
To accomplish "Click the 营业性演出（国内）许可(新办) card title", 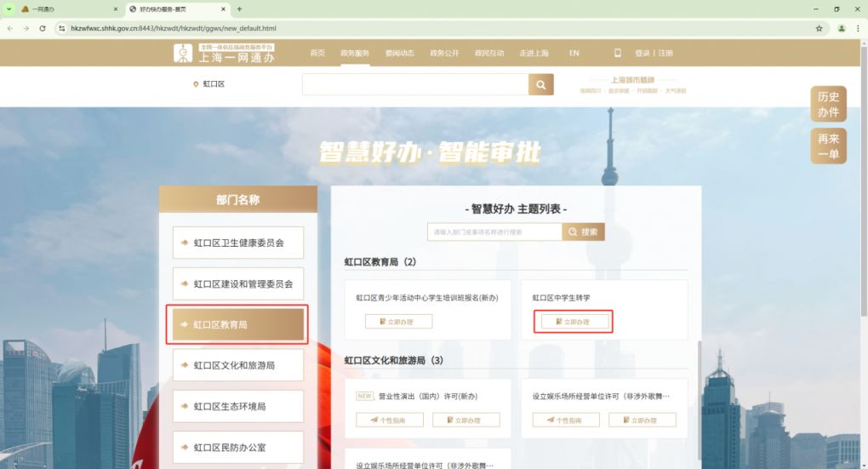I will [428, 397].
